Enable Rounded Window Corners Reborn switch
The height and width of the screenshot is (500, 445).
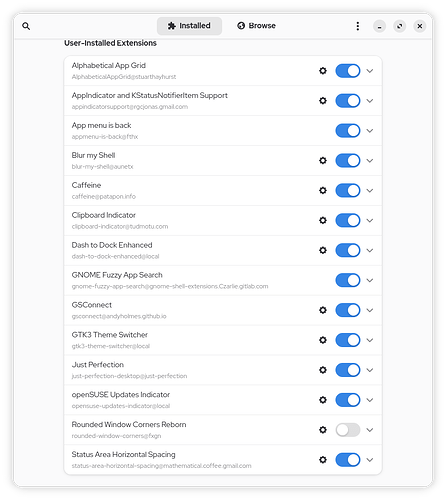click(x=348, y=430)
